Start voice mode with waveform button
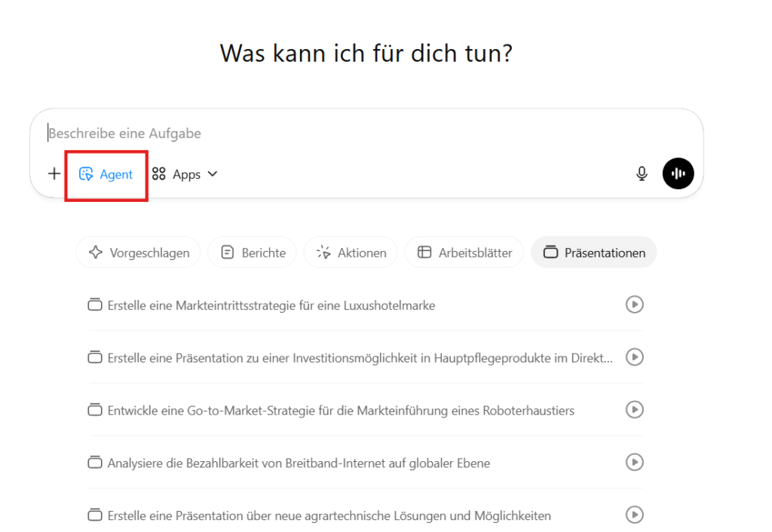The width and height of the screenshot is (772, 532). (678, 174)
